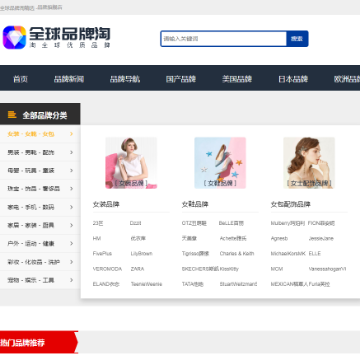Open the MichaelKorsMK brand link
The height and width of the screenshot is (360, 360).
[x=288, y=254]
